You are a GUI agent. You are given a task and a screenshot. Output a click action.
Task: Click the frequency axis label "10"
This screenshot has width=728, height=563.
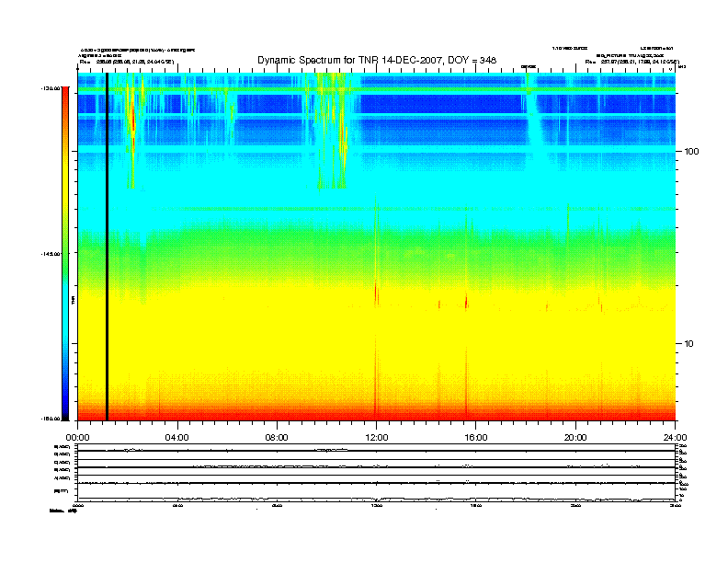pyautogui.click(x=689, y=344)
